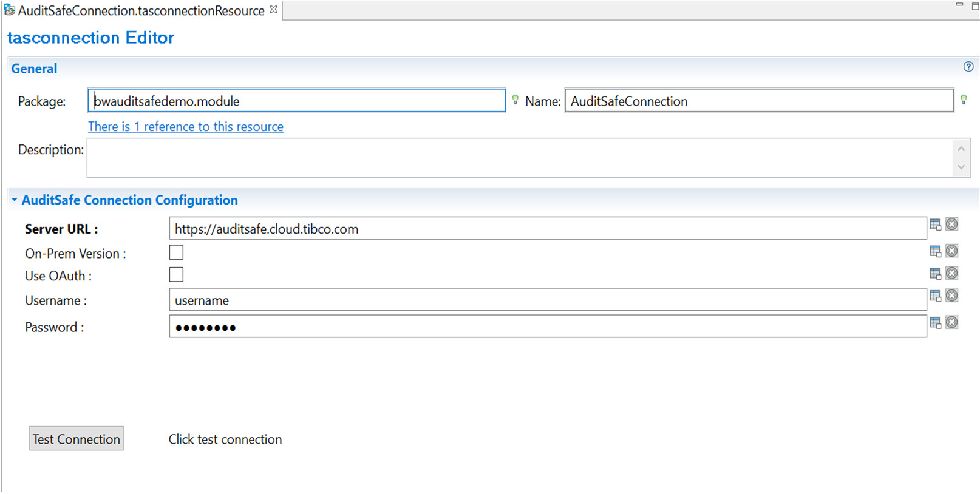Open the 1 reference to this resource link
Screen dimensions: 980x494
(186, 127)
